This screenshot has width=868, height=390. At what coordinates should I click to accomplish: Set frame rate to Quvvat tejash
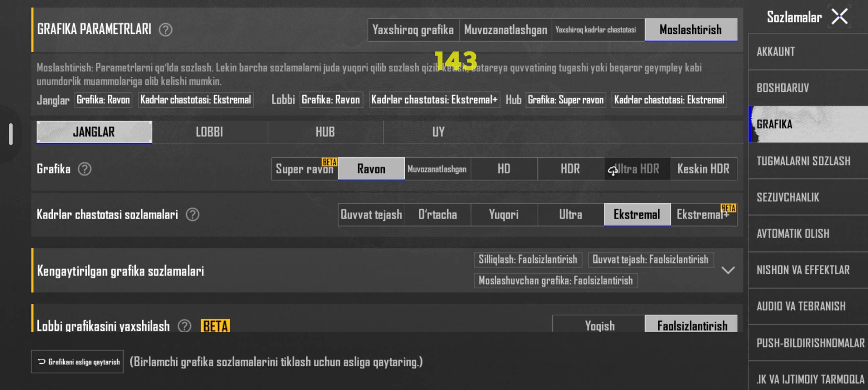point(371,214)
